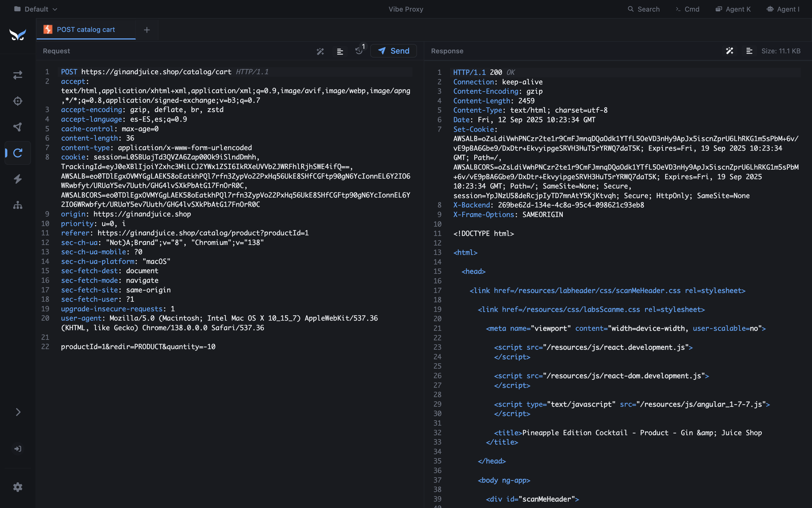Screen dimensions: 812x508
Task: Click the Content-Type response header
Action: click(530, 110)
